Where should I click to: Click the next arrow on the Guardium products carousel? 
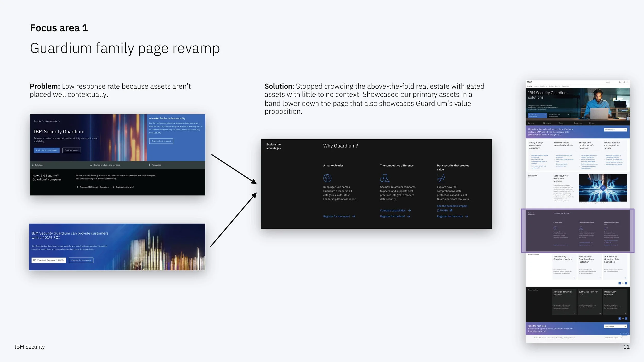click(626, 283)
